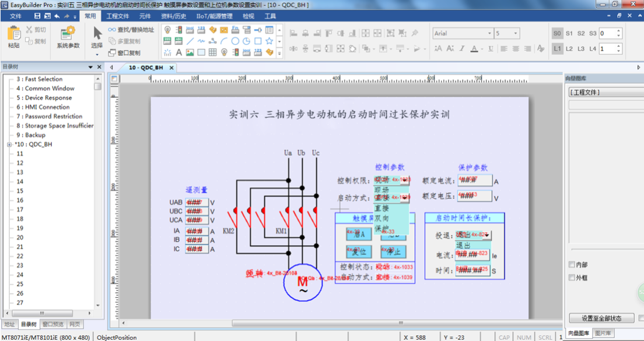Select the Grid table drawing tool
The width and height of the screenshot is (644, 341).
click(x=212, y=52)
